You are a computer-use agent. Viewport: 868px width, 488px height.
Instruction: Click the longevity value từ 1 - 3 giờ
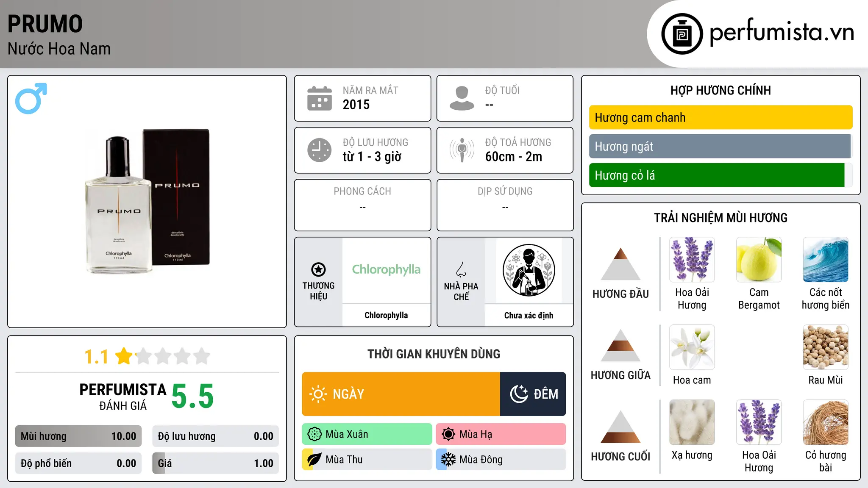tap(372, 157)
